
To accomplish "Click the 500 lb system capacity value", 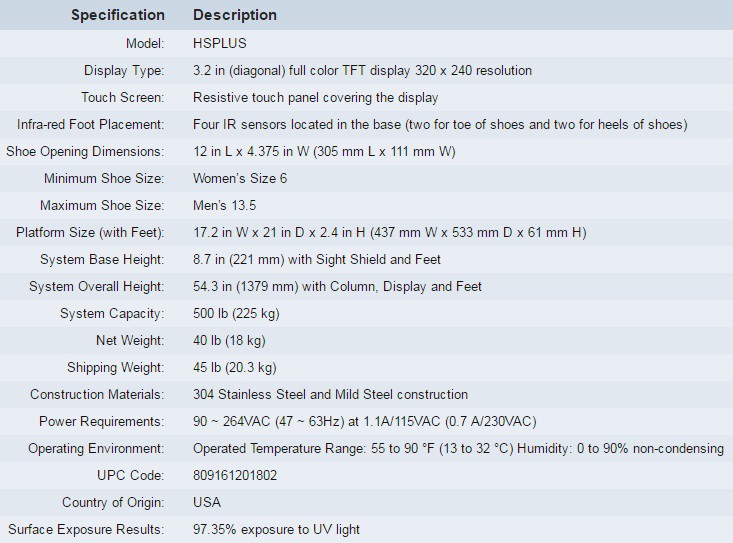I will pyautogui.click(x=236, y=314).
